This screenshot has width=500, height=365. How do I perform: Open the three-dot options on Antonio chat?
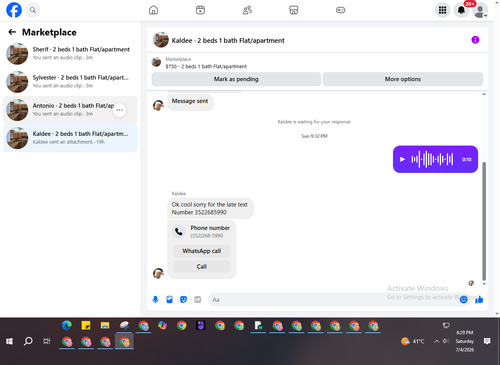pos(119,110)
